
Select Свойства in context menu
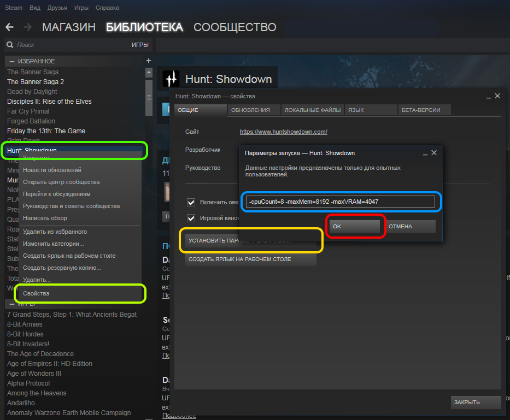click(x=80, y=293)
